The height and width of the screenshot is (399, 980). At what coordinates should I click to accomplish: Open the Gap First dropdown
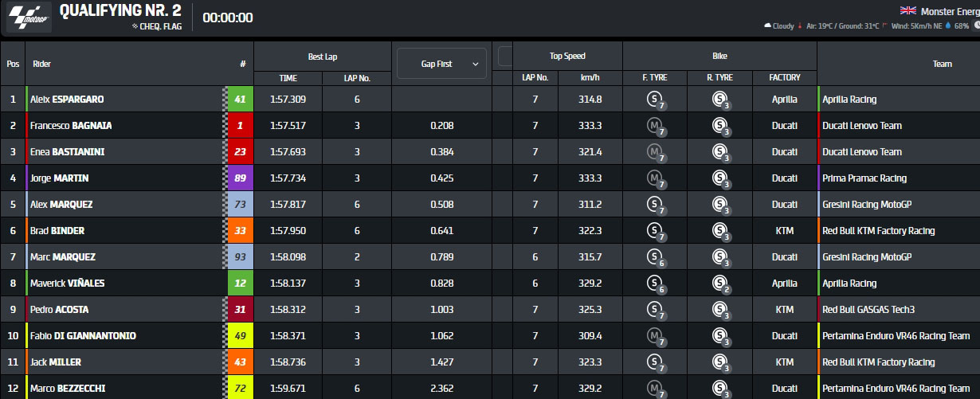tap(441, 64)
